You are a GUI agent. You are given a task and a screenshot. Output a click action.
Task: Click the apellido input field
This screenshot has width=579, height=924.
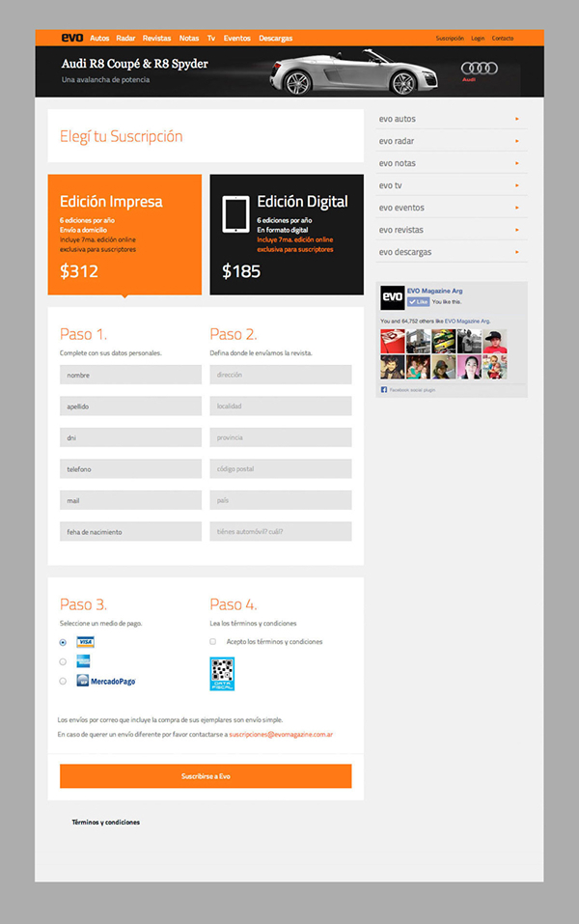tap(131, 406)
